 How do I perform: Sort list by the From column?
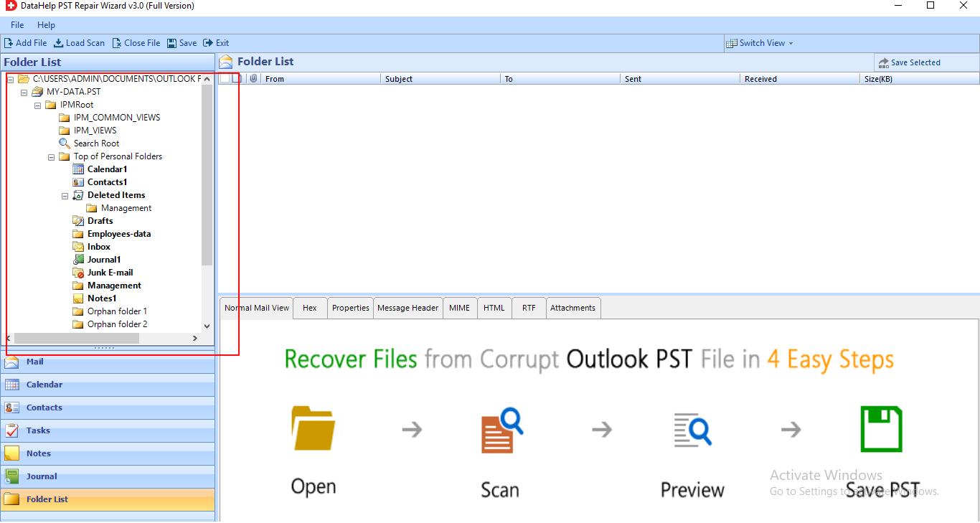(321, 79)
